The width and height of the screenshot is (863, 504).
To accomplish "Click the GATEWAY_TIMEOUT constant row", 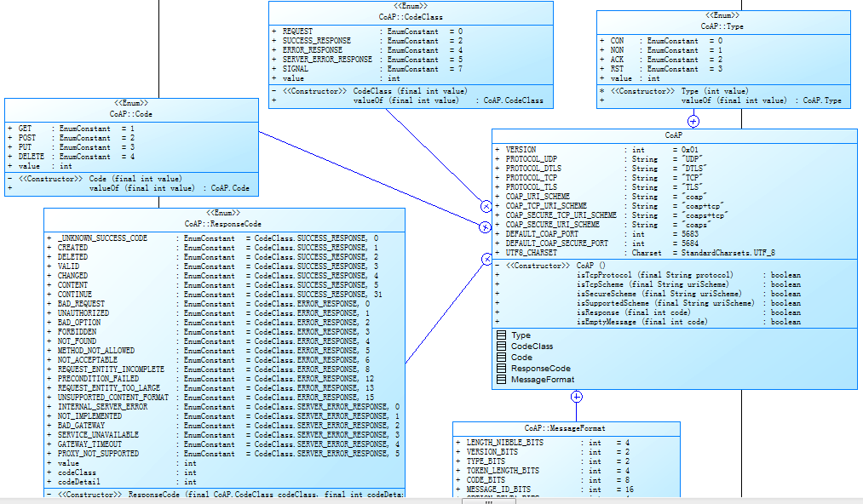I will [x=223, y=444].
